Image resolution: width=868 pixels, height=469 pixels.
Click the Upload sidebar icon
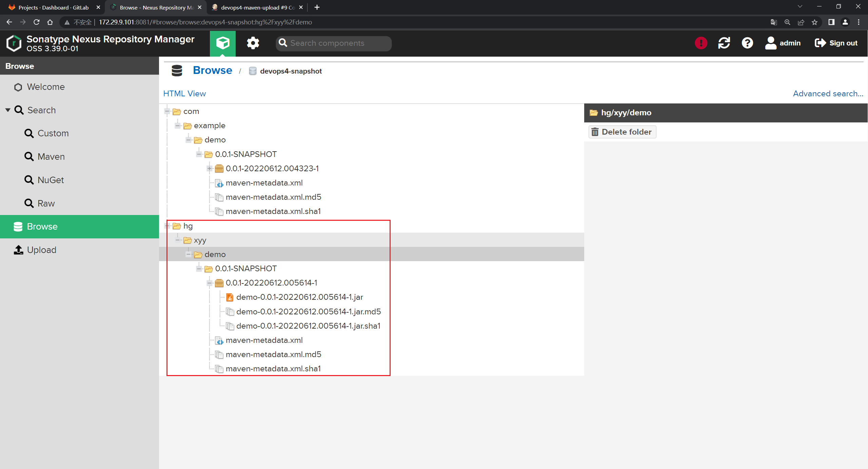pos(18,250)
